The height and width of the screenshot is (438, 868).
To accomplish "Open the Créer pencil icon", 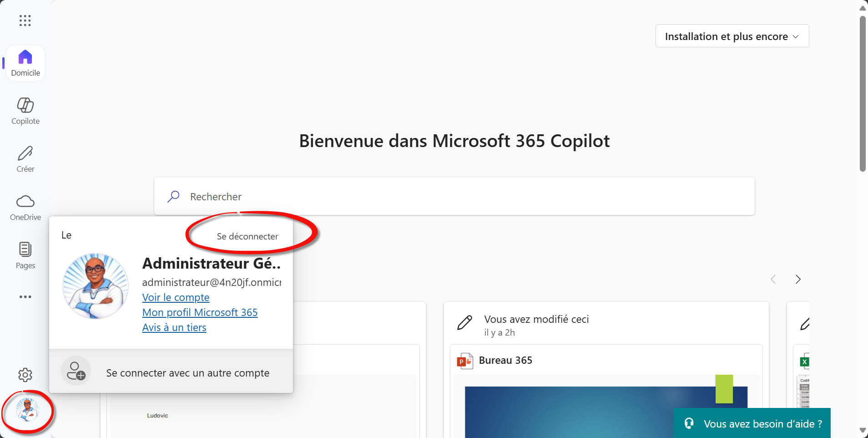I will (x=25, y=159).
